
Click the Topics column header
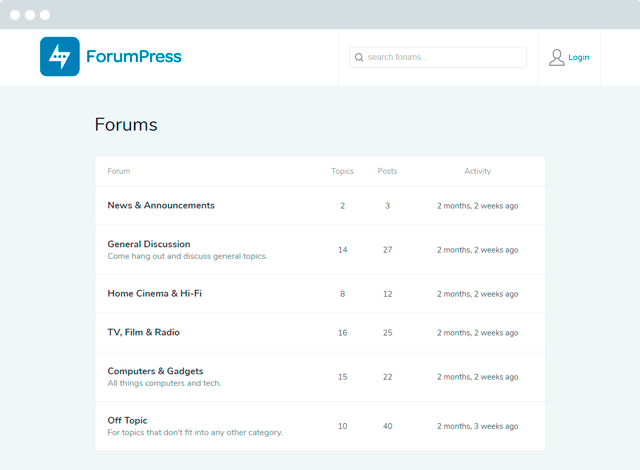point(342,171)
